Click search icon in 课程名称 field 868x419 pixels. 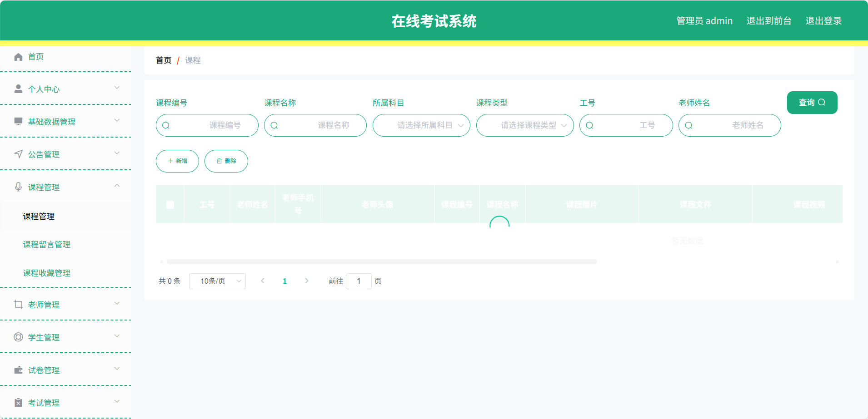tap(274, 125)
